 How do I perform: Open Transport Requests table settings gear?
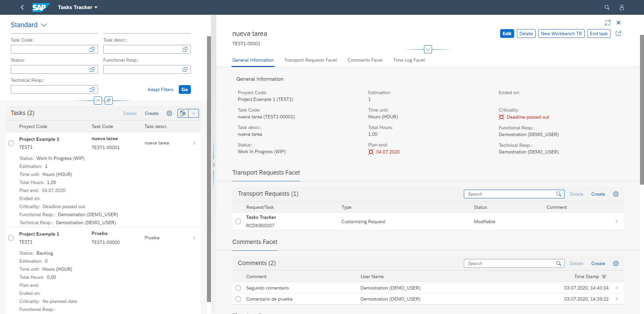[616, 194]
